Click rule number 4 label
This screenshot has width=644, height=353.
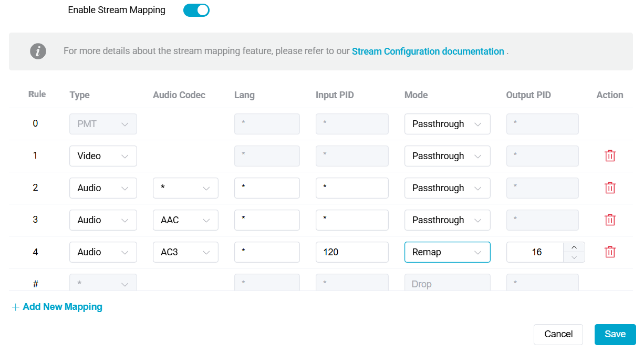pos(35,252)
